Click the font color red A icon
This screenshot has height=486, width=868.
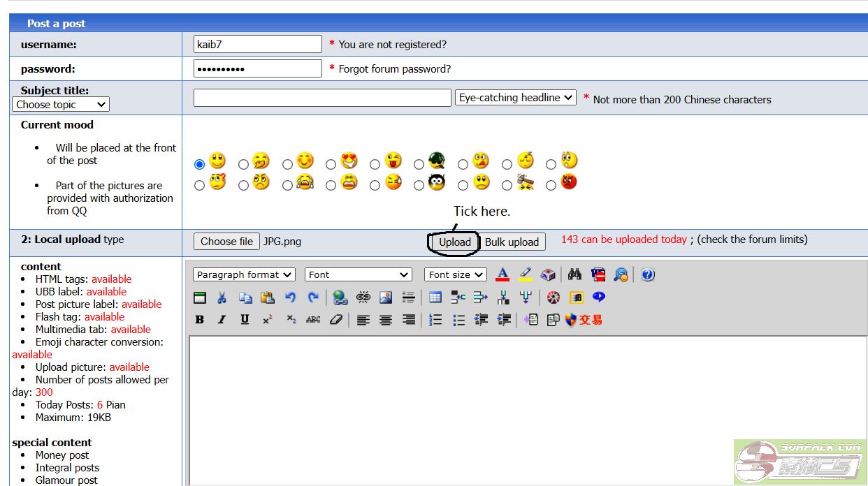(502, 274)
